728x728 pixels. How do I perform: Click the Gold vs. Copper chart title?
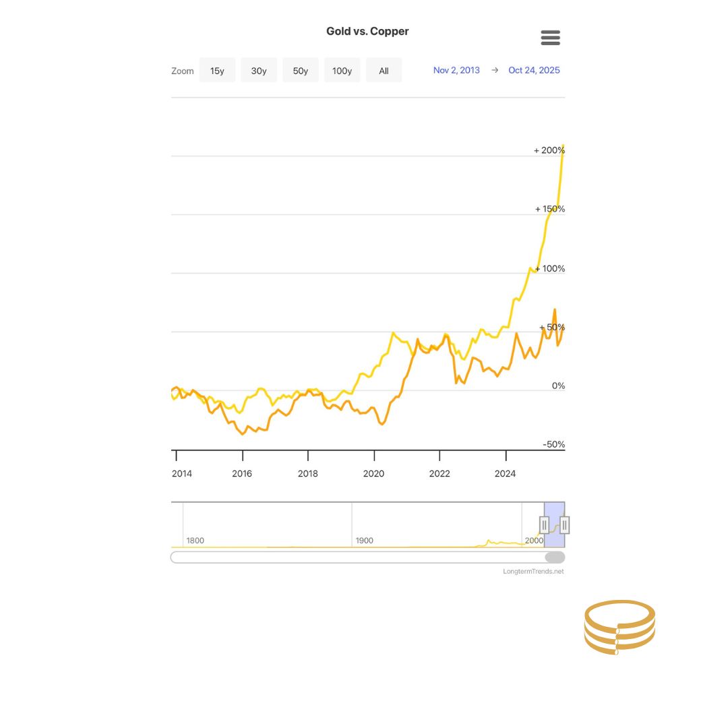click(367, 31)
